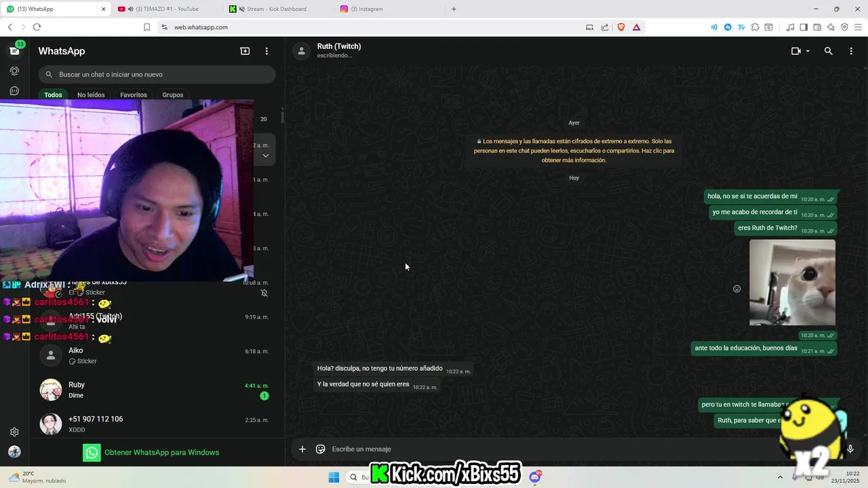Open the Chats panel icon with 13 badge
The image size is (868, 488).
[14, 51]
